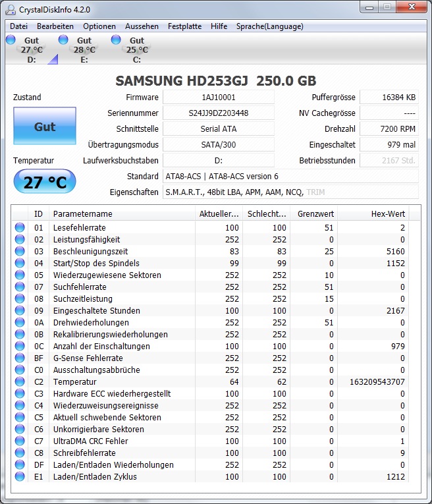
Task: Click status orb for Beschleunigungszeit row
Action: 20,251
